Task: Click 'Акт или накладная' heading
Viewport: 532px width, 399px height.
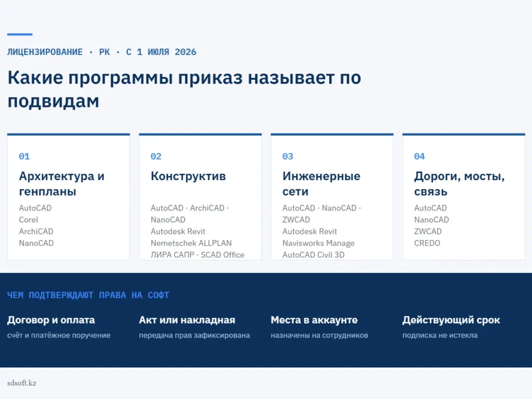Action: pyautogui.click(x=187, y=320)
